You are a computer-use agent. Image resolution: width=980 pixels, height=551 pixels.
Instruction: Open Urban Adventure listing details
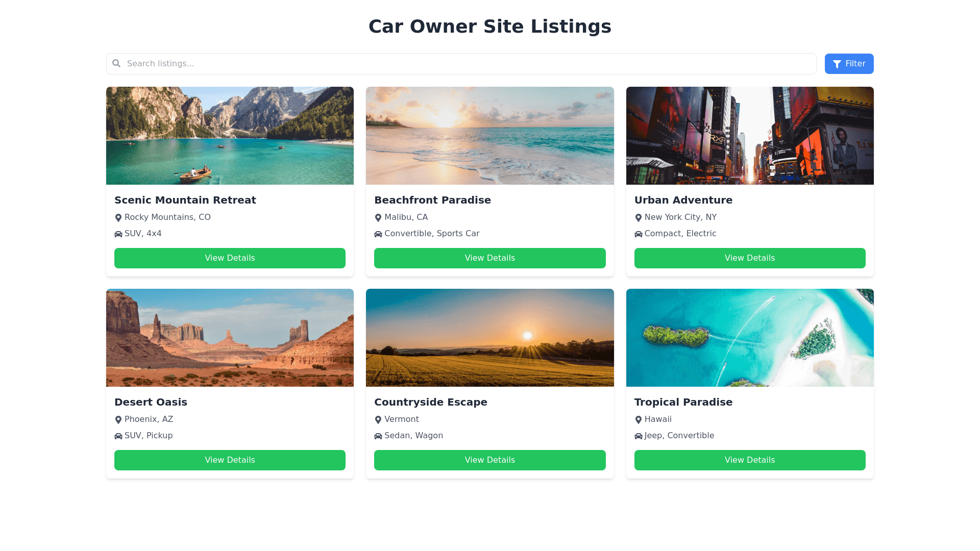click(749, 258)
